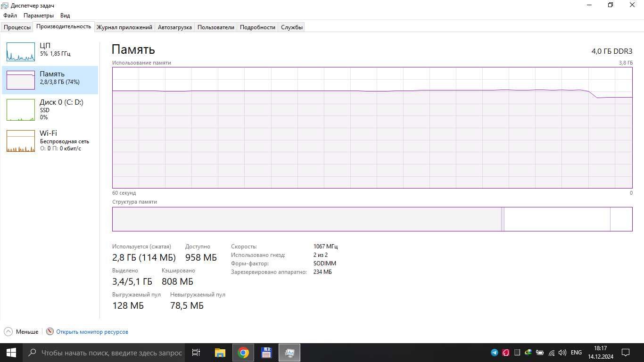Click the ENG language indicator

(x=576, y=353)
